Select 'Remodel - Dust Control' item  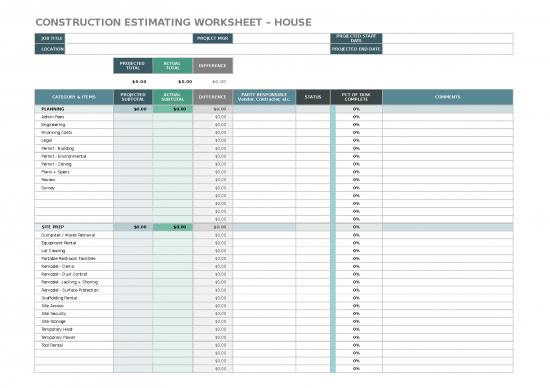tap(64, 274)
